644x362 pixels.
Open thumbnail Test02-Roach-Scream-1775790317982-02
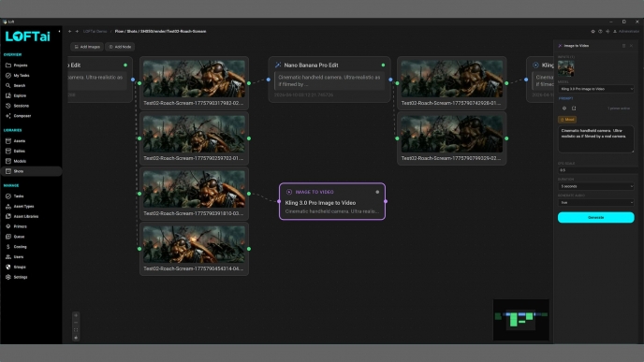[194, 79]
